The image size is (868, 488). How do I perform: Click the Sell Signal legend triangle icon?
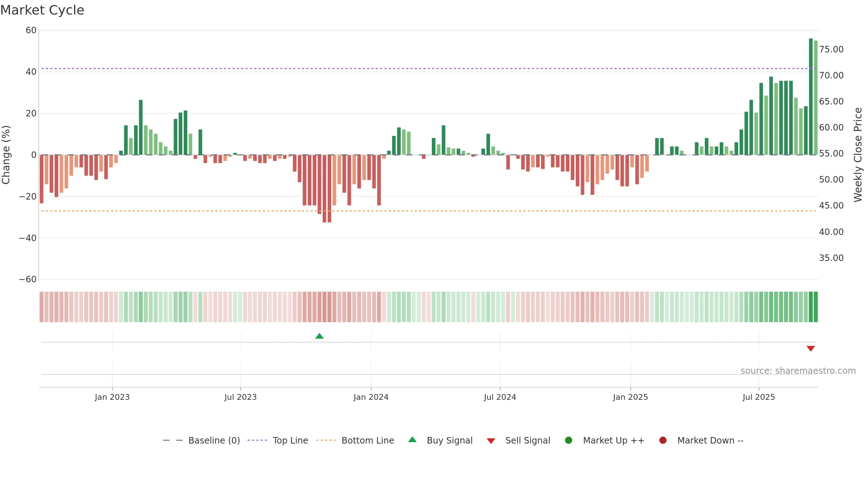click(x=491, y=441)
